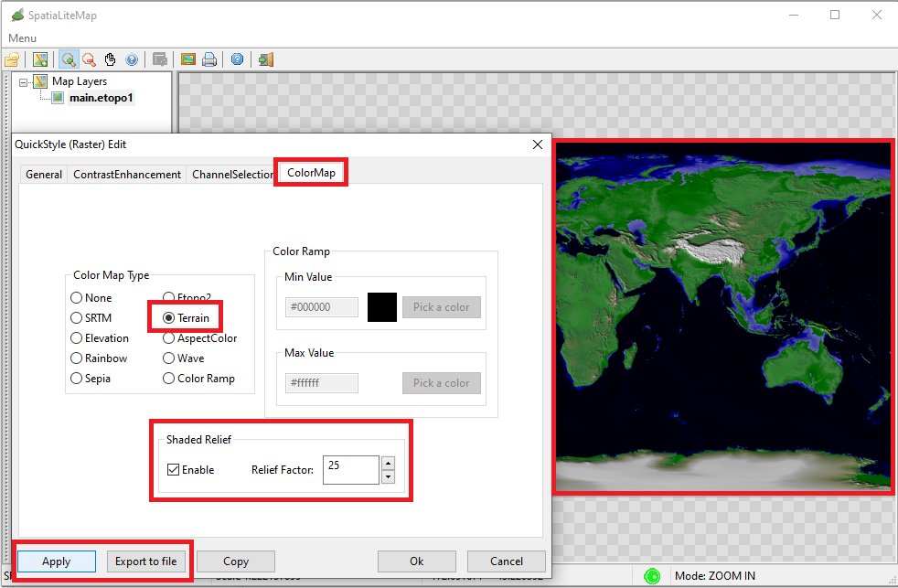
Task: Switch to the ChannelSelection tab
Action: 232,175
